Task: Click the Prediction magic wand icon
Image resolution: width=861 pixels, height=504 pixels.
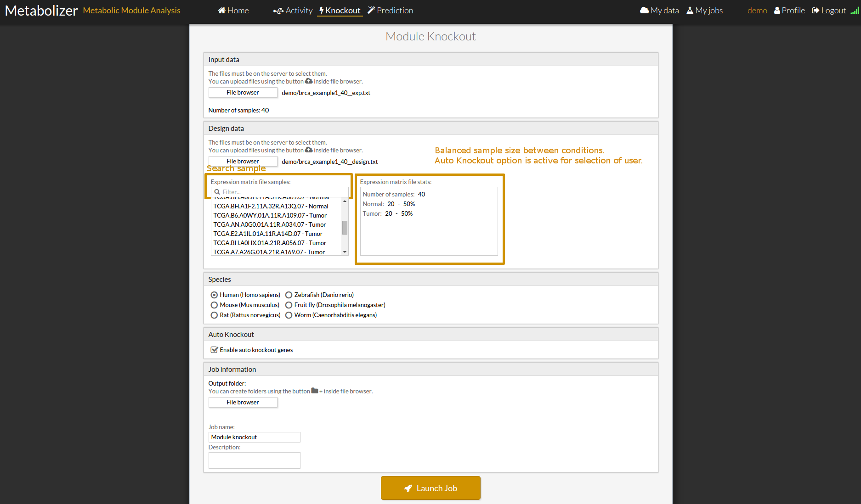Action: [371, 10]
